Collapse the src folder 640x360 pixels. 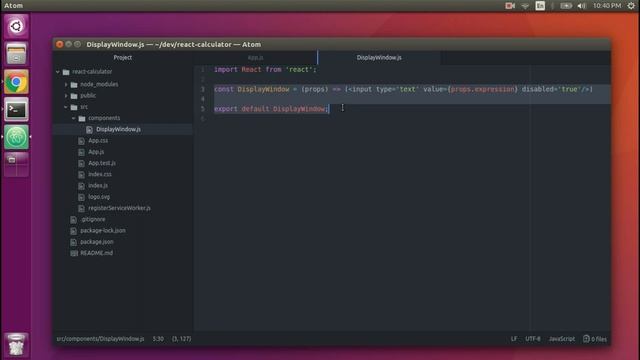point(66,107)
